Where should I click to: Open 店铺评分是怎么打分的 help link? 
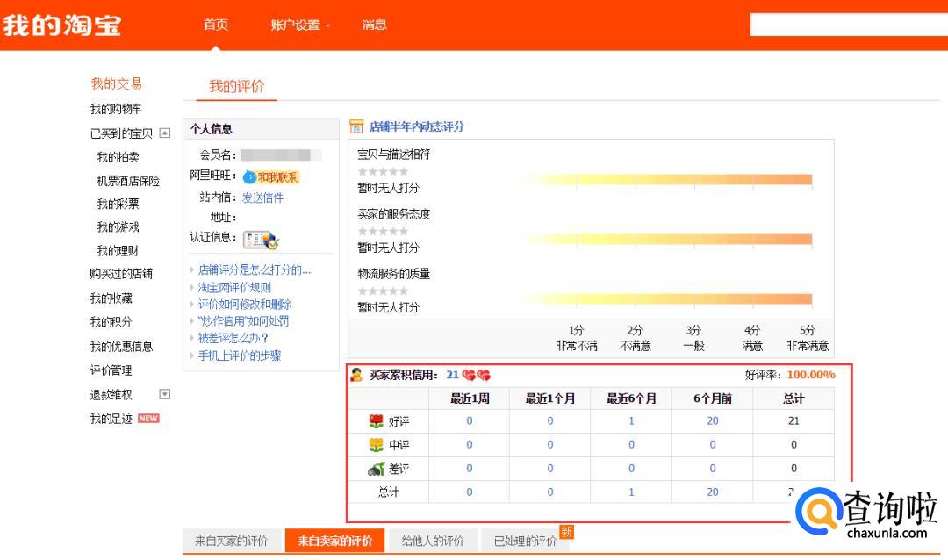[x=254, y=269]
